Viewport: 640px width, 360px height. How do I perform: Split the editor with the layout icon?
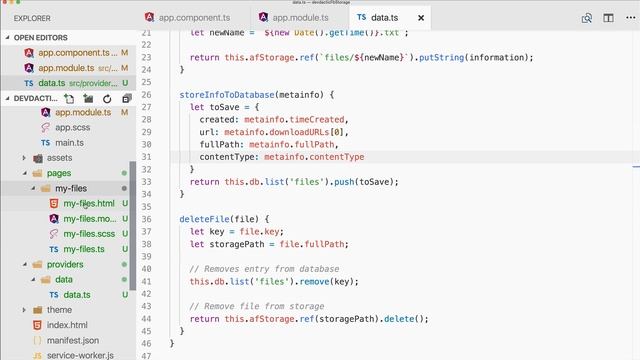(x=608, y=18)
